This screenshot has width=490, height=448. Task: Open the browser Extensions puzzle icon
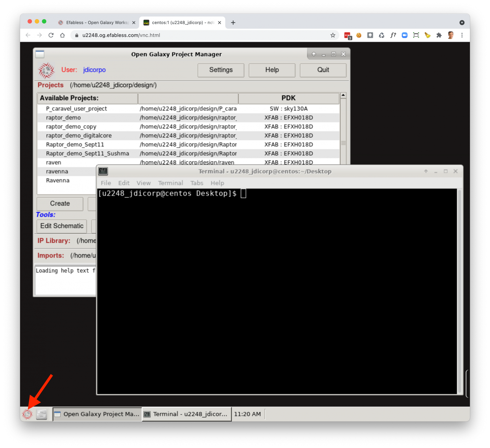pyautogui.click(x=439, y=35)
